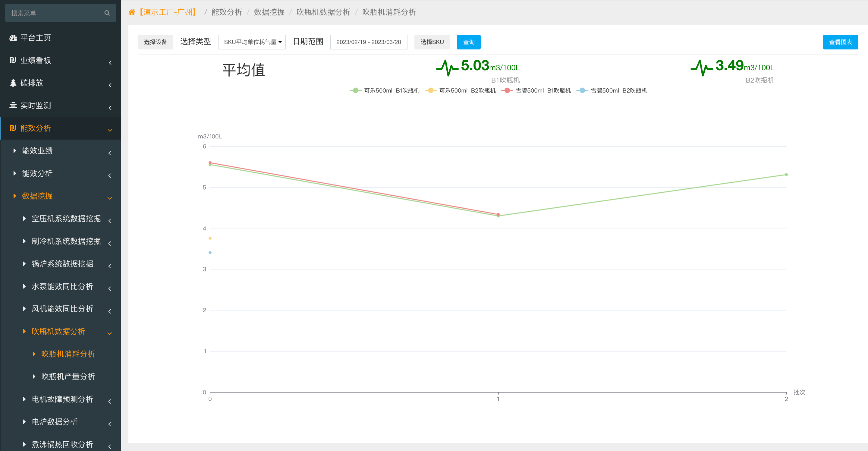Click the 选择设备 button

155,42
